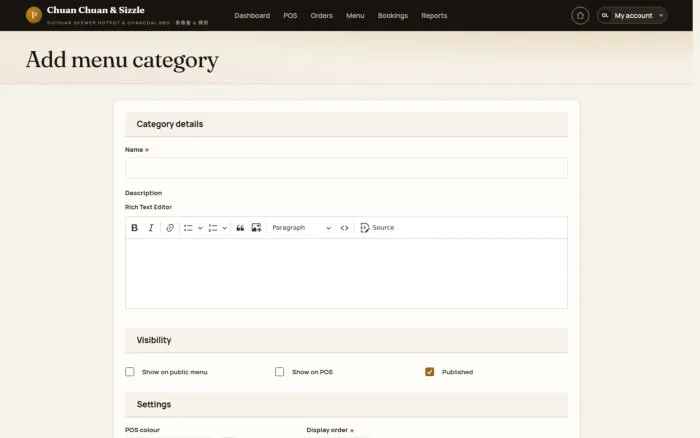The image size is (700, 438).
Task: Insert a code block with the angle-bracket icon
Action: point(344,228)
